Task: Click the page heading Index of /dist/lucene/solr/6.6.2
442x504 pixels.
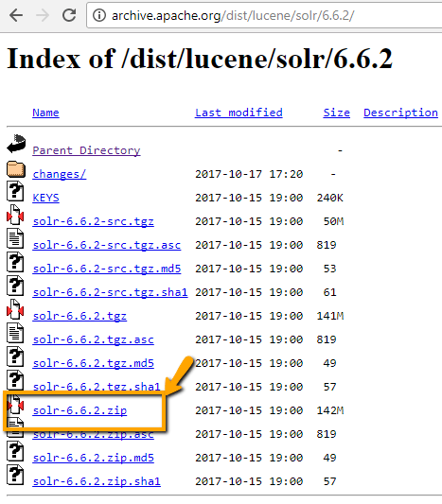Action: [x=200, y=59]
